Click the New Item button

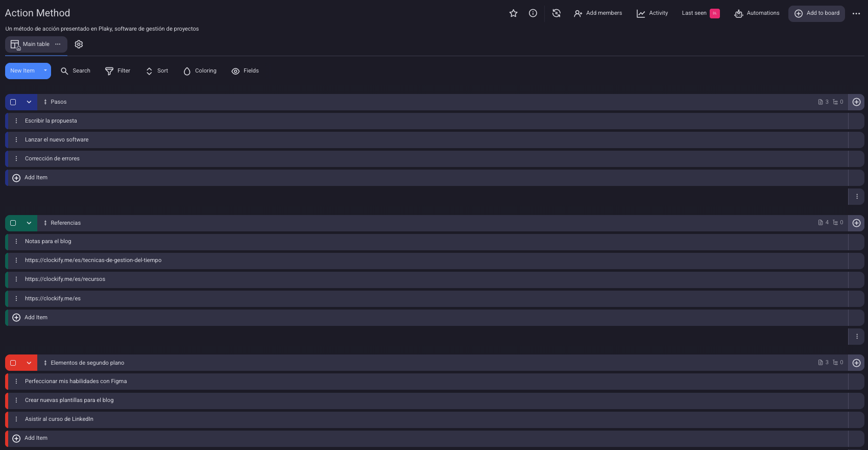22,71
